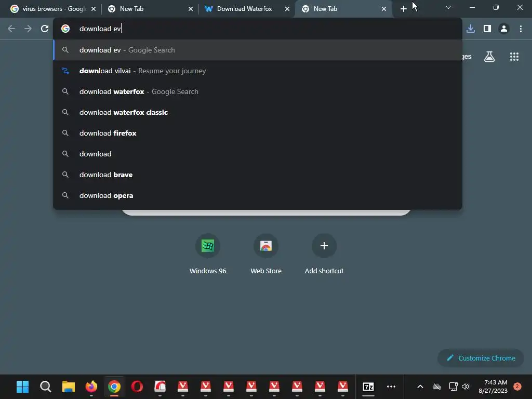
Task: Open the clock showing 7:43 AM
Action: [493, 387]
